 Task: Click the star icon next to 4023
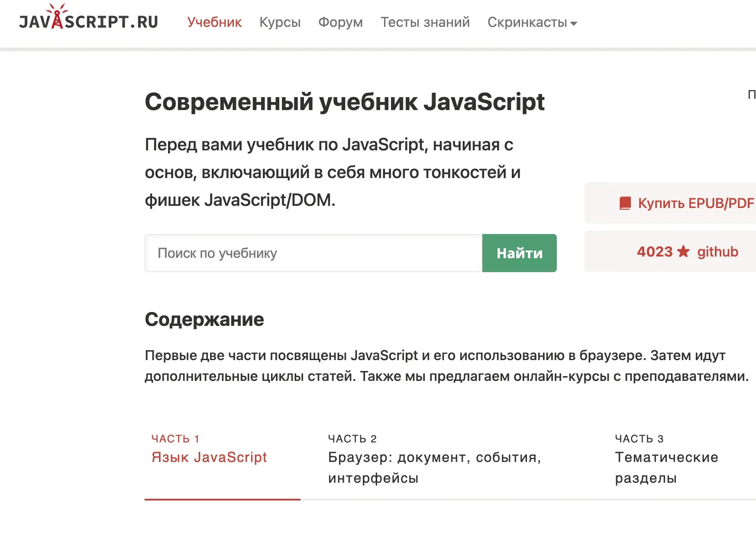click(683, 251)
